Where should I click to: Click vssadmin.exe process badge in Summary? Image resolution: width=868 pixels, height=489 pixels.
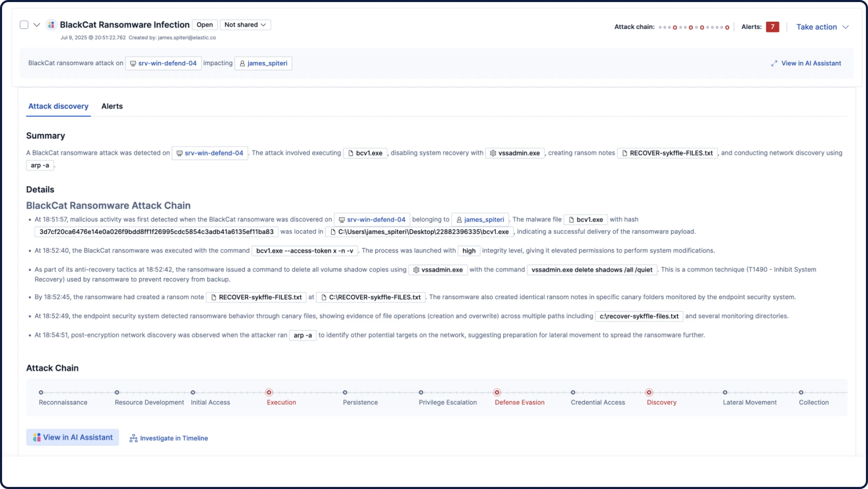[515, 153]
